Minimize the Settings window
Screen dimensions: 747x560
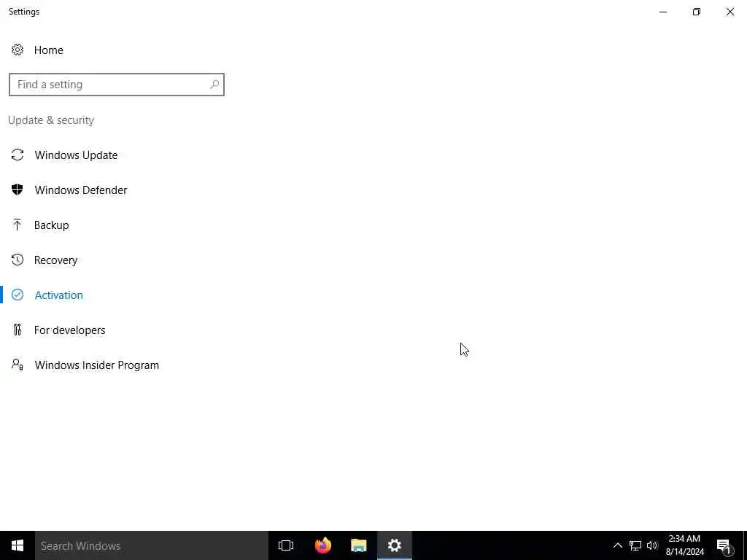point(663,12)
